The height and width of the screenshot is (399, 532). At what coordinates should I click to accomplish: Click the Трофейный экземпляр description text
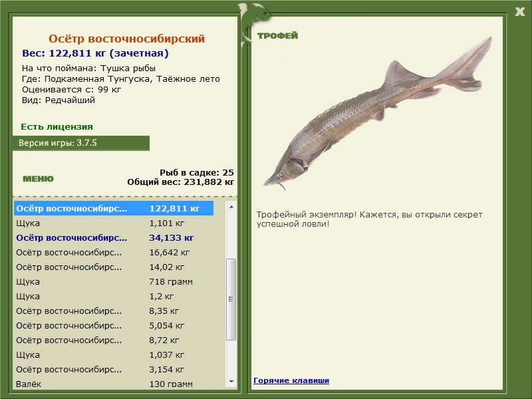coord(369,219)
